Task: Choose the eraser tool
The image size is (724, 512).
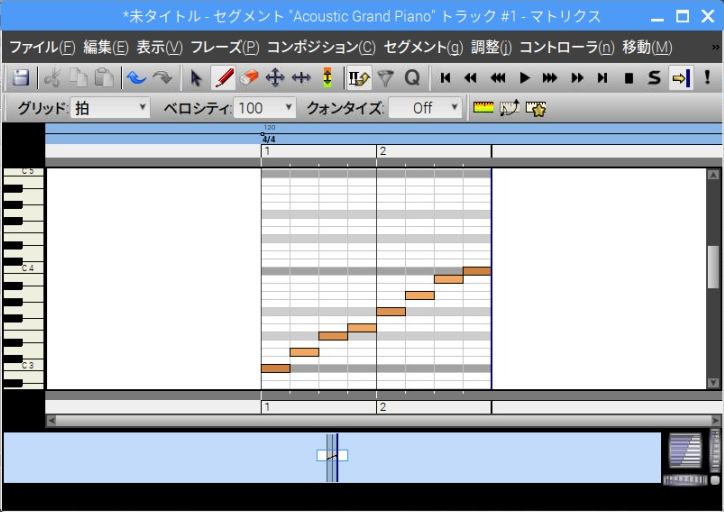Action: [249, 78]
